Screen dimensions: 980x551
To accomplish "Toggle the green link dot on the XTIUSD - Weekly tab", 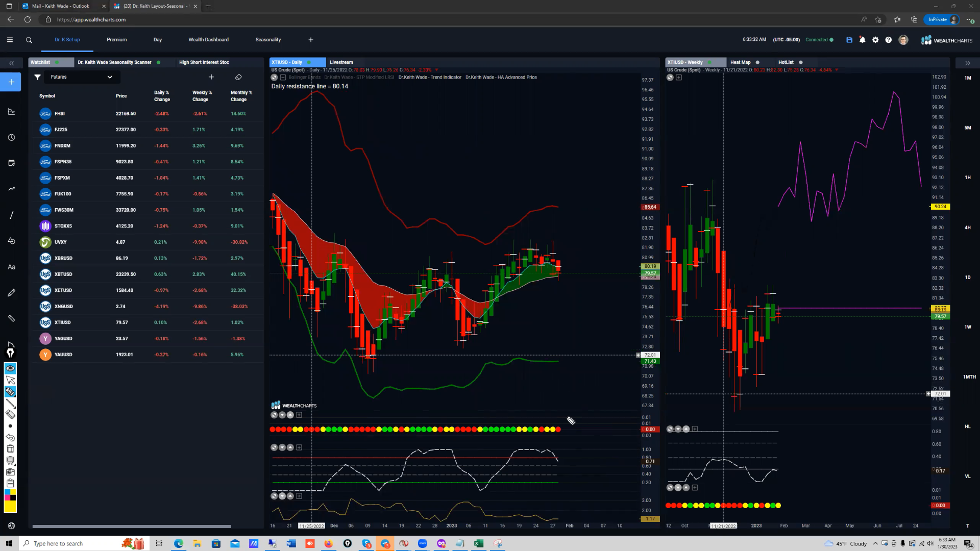I will [x=709, y=62].
